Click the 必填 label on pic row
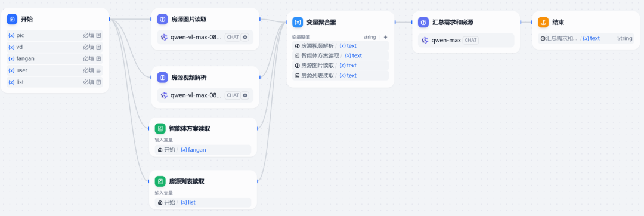644x216 pixels. coord(89,35)
